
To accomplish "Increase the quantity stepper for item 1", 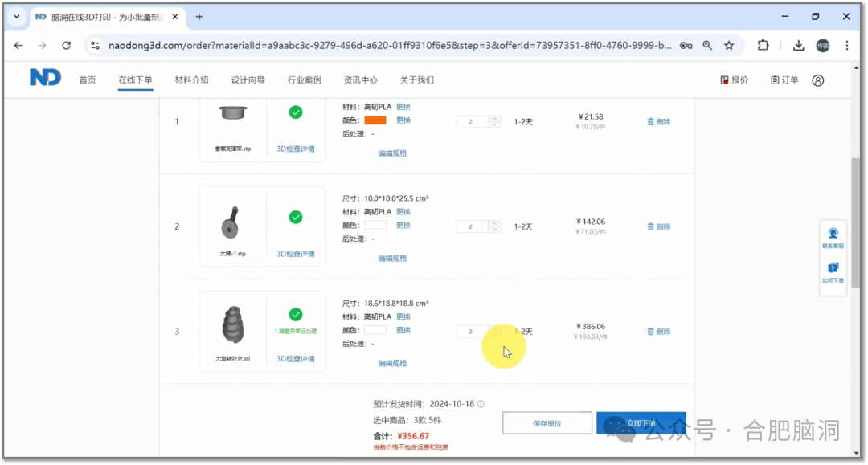I will click(x=494, y=119).
